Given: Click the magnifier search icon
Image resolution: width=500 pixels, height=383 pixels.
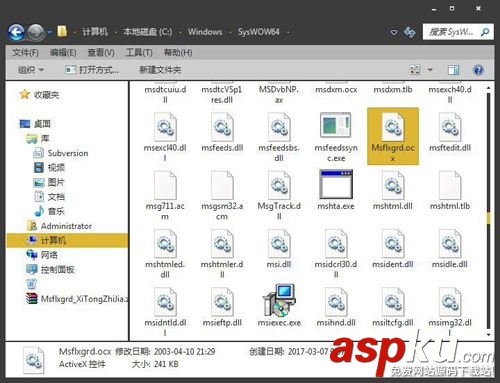Looking at the screenshot, I should pos(485,32).
